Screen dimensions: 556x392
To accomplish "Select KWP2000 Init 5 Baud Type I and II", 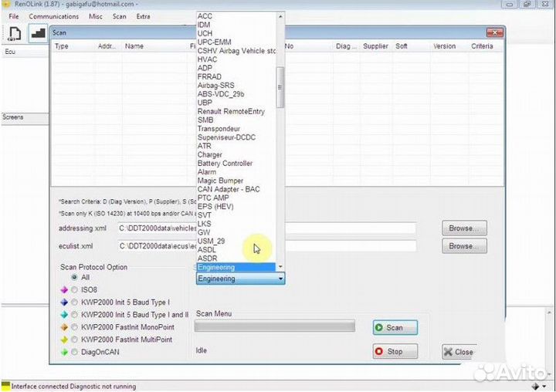I will (x=74, y=315).
